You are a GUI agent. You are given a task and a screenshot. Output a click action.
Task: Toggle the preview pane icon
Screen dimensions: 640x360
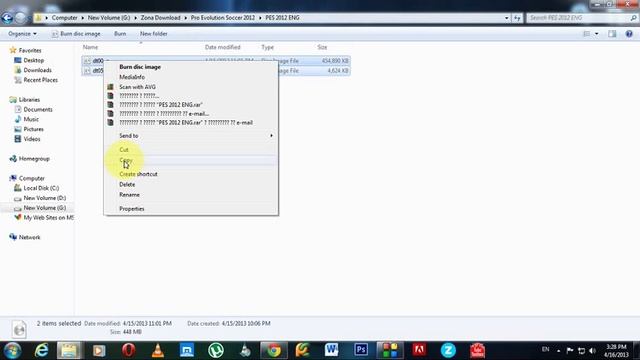[612, 34]
